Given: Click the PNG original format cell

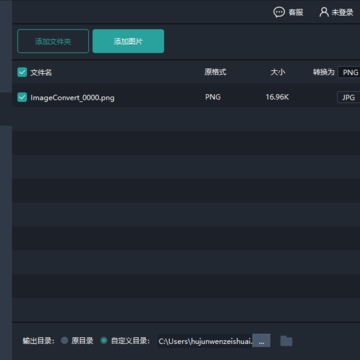Looking at the screenshot, I should 213,97.
